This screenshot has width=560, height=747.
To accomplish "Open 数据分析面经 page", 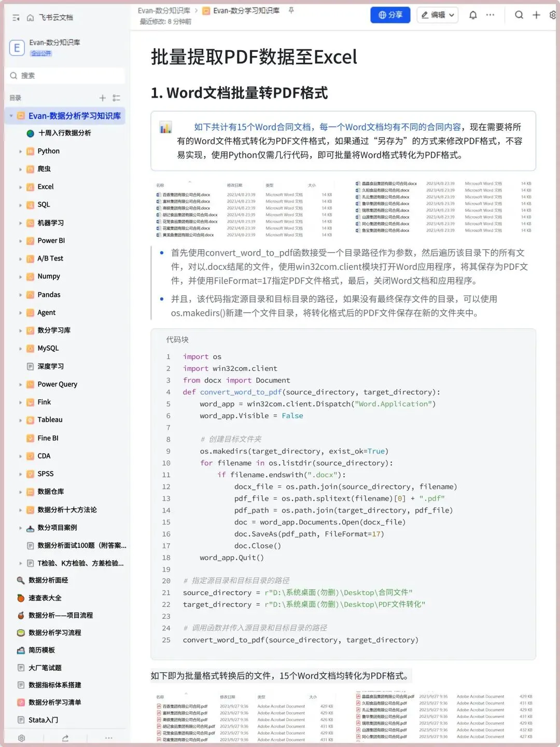I will [x=48, y=580].
